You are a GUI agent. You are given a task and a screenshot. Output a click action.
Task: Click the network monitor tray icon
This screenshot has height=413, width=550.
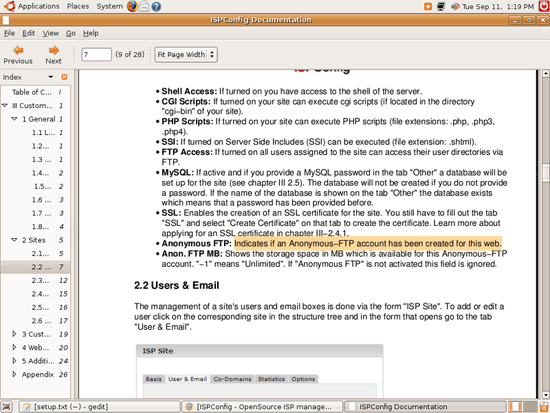tap(441, 6)
